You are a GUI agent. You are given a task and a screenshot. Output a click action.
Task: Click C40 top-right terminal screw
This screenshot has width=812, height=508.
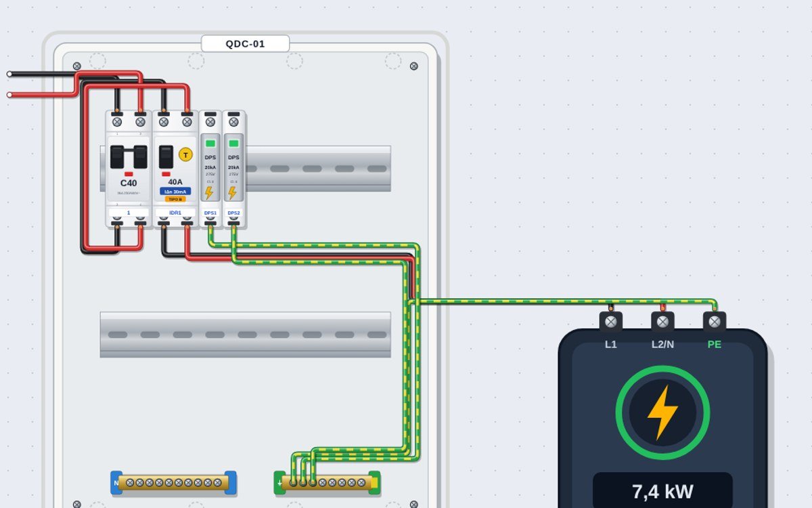click(140, 122)
